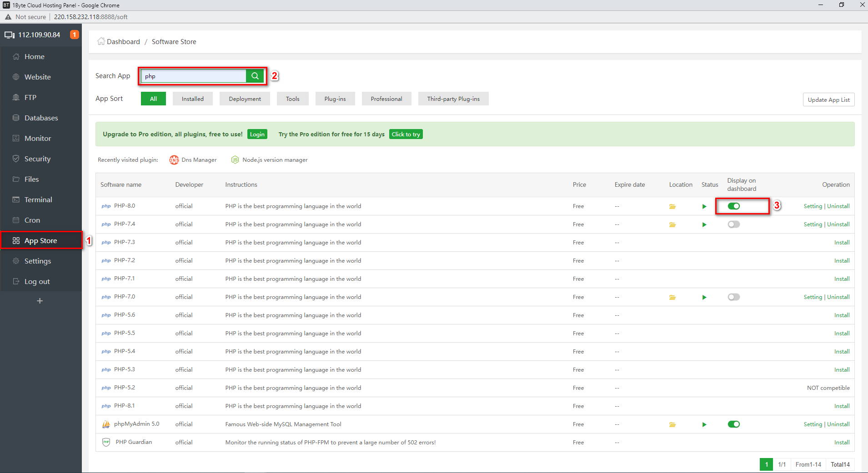This screenshot has height=473, width=868.
Task: Click the phpMyAdmin 5.0 status play icon
Action: [704, 424]
